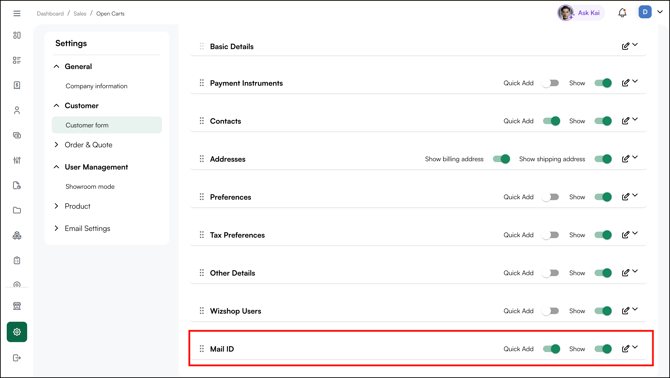Enable Quick Add for Payment Instruments
This screenshot has height=378, width=670.
pyautogui.click(x=550, y=83)
